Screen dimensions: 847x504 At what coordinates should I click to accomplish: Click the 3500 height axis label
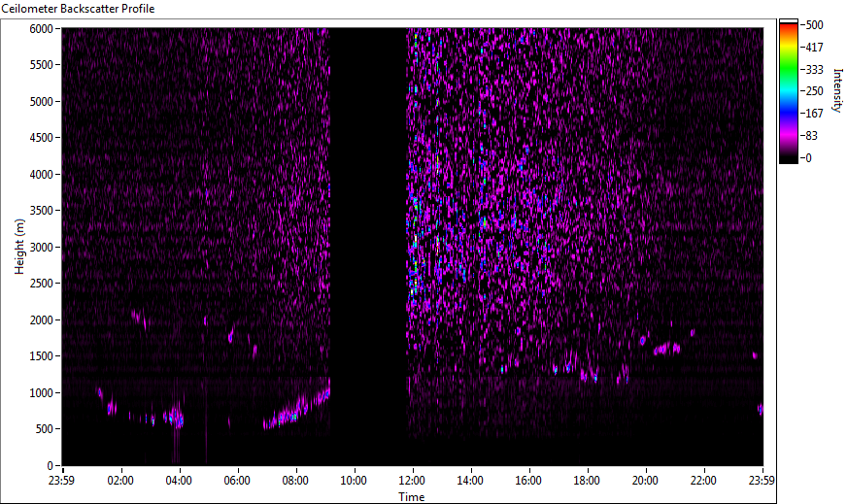pyautogui.click(x=42, y=211)
